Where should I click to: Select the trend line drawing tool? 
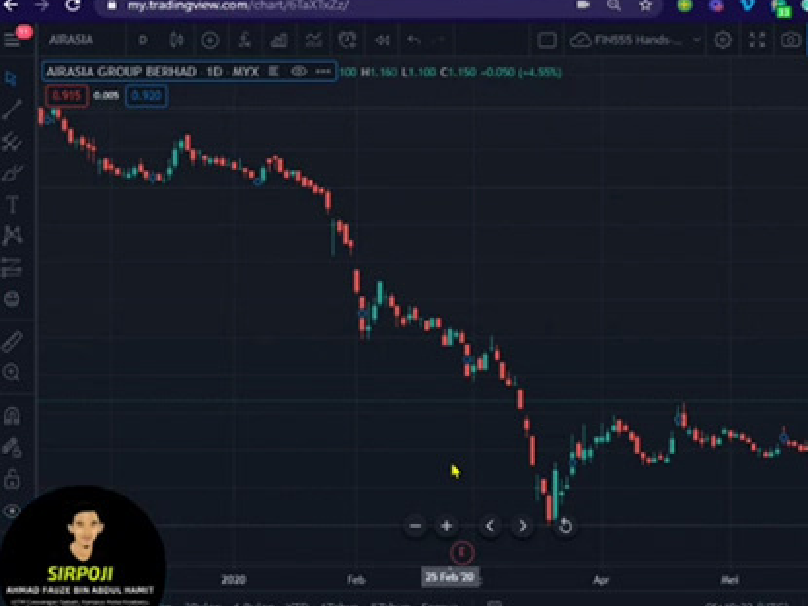click(x=11, y=109)
